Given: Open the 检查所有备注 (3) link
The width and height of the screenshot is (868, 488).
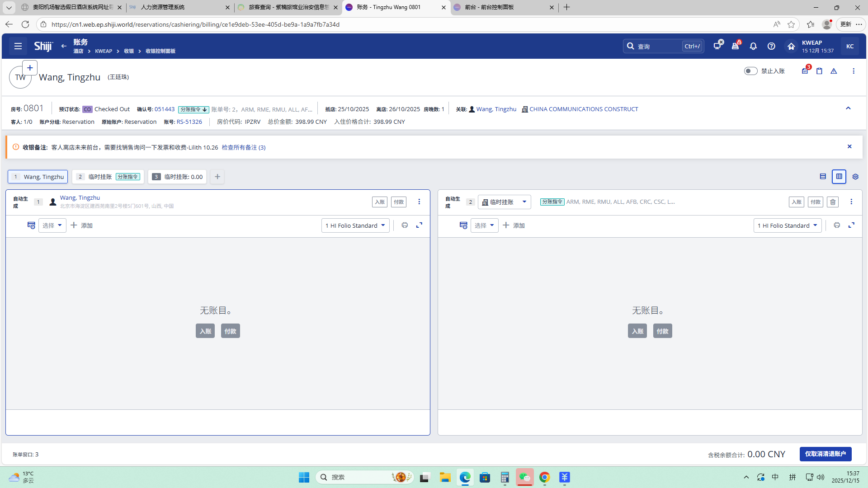Looking at the screenshot, I should (243, 147).
